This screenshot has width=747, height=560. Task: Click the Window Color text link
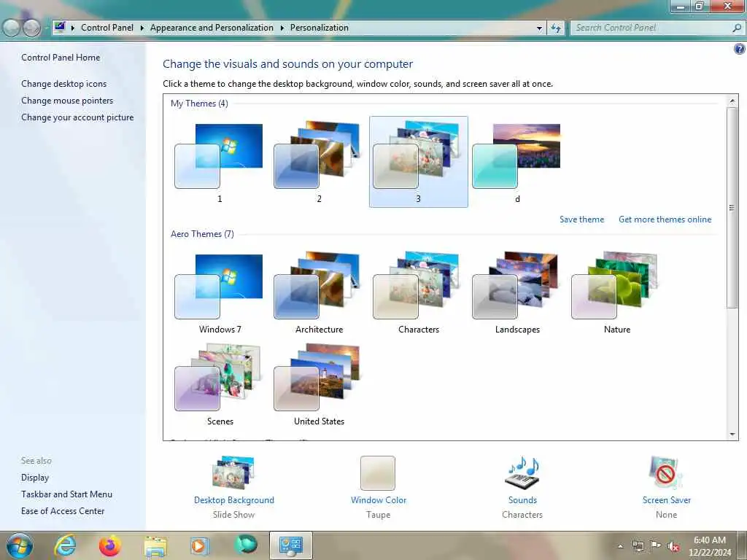(x=379, y=500)
